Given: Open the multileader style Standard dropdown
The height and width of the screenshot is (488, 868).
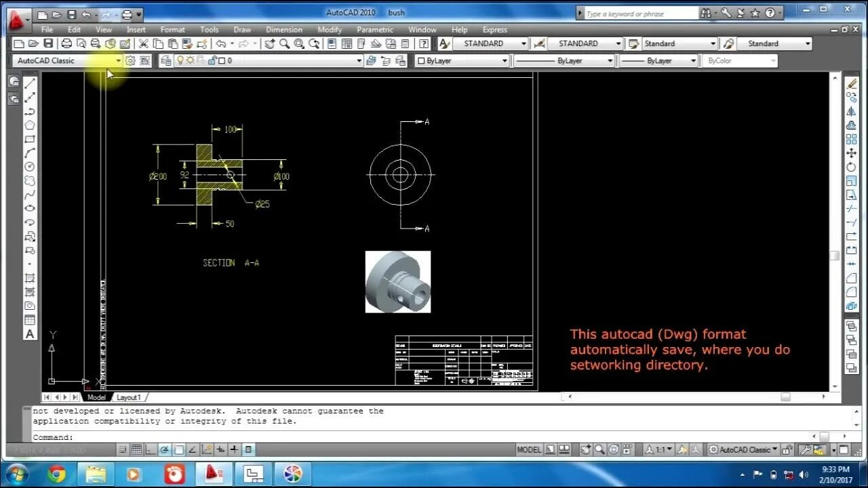Looking at the screenshot, I should pyautogui.click(x=774, y=43).
